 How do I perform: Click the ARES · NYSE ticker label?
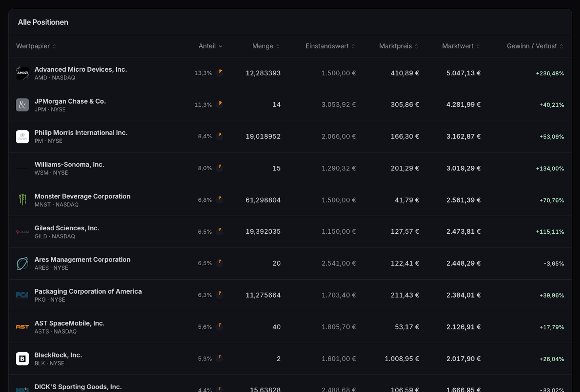(51, 268)
